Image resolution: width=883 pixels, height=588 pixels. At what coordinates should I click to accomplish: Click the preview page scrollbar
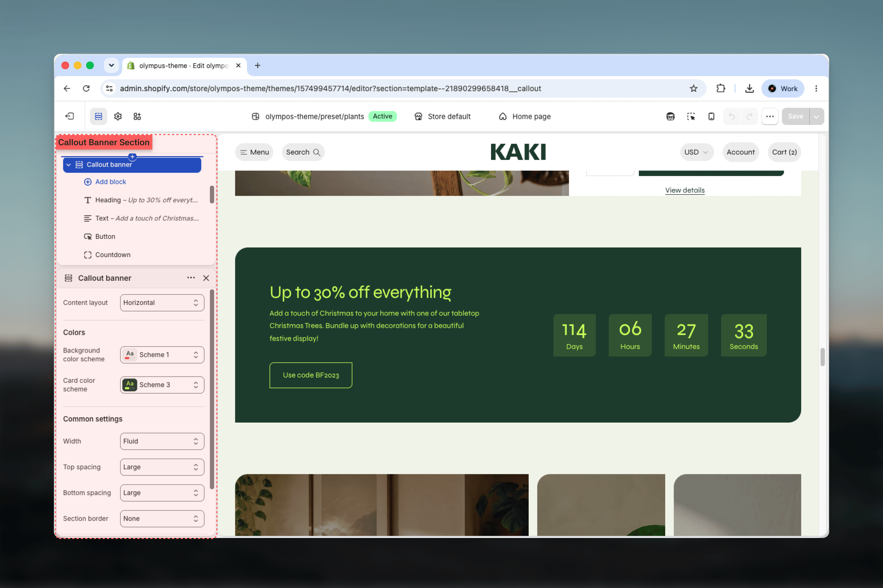[x=822, y=357]
